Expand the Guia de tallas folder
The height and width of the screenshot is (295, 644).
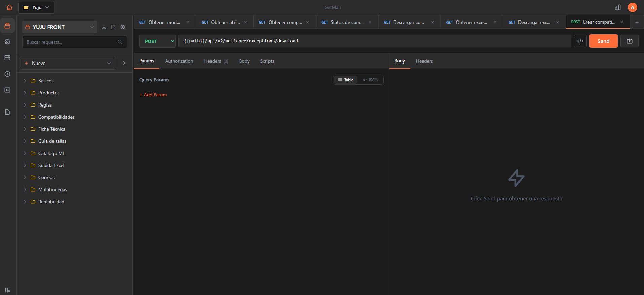coord(25,141)
